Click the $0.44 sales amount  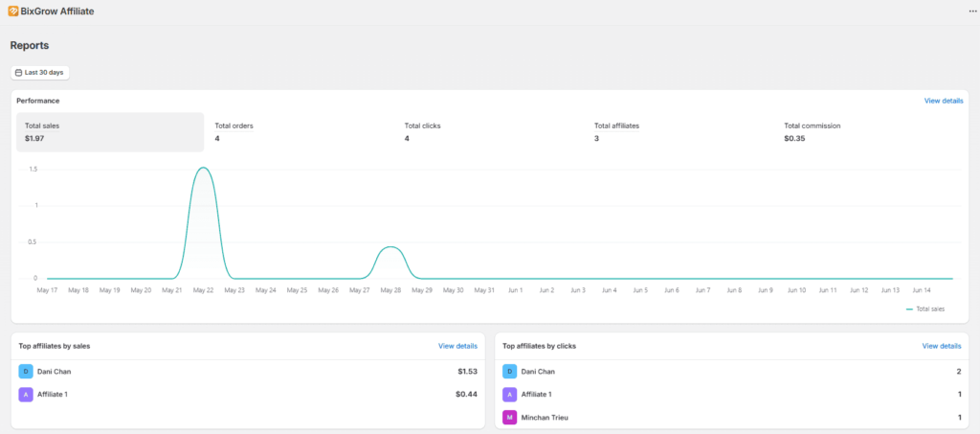click(467, 395)
